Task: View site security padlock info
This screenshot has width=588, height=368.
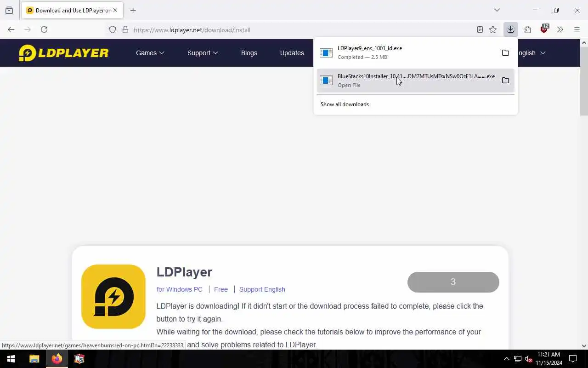Action: pyautogui.click(x=125, y=30)
